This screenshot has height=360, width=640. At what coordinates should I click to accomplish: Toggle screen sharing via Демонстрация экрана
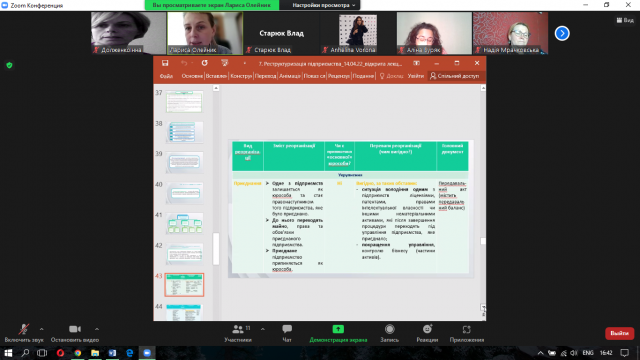point(338,333)
